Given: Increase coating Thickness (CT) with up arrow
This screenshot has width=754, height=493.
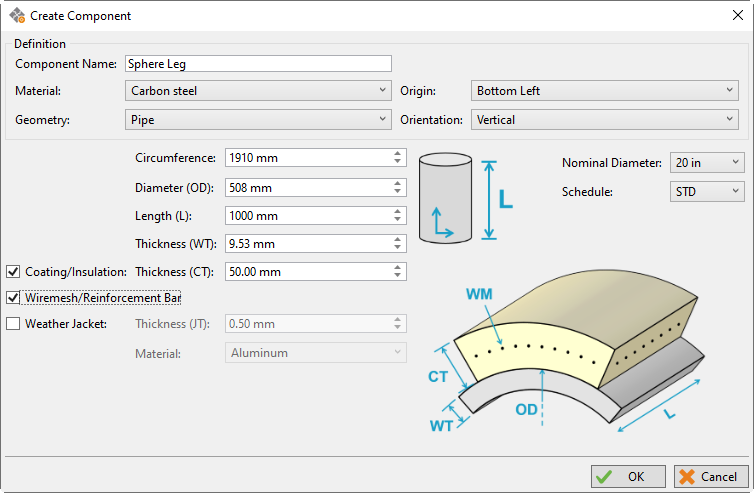Looking at the screenshot, I should pyautogui.click(x=398, y=267).
